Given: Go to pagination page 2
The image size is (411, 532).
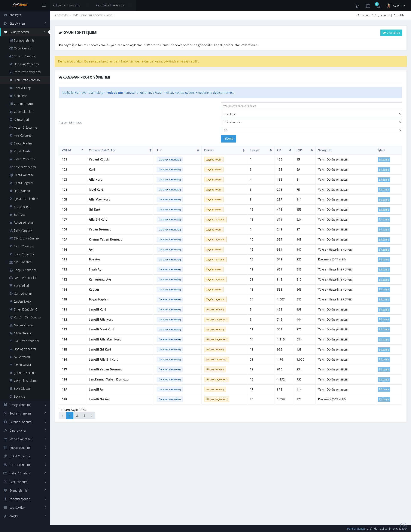Looking at the screenshot, I should pos(77,416).
